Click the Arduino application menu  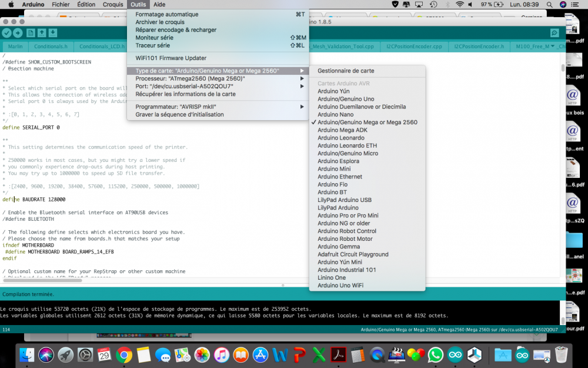pos(33,5)
